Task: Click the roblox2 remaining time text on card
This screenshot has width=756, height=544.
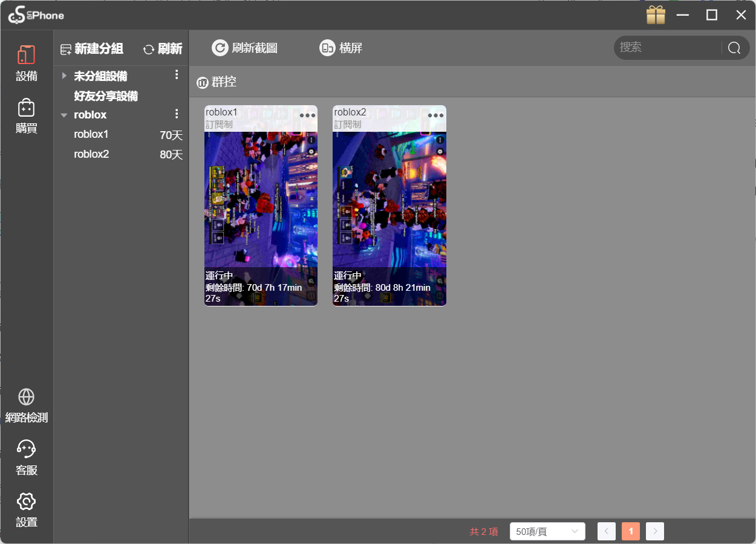Action: (x=382, y=293)
